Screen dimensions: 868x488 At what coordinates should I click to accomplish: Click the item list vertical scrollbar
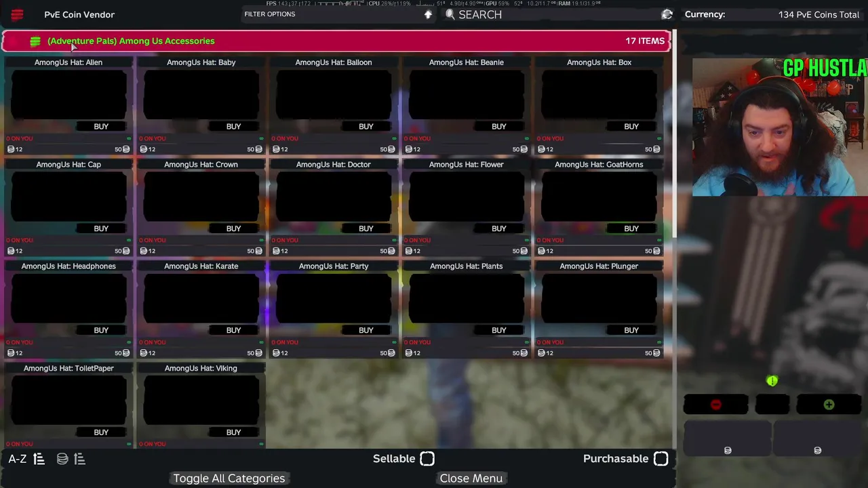pyautogui.click(x=674, y=146)
